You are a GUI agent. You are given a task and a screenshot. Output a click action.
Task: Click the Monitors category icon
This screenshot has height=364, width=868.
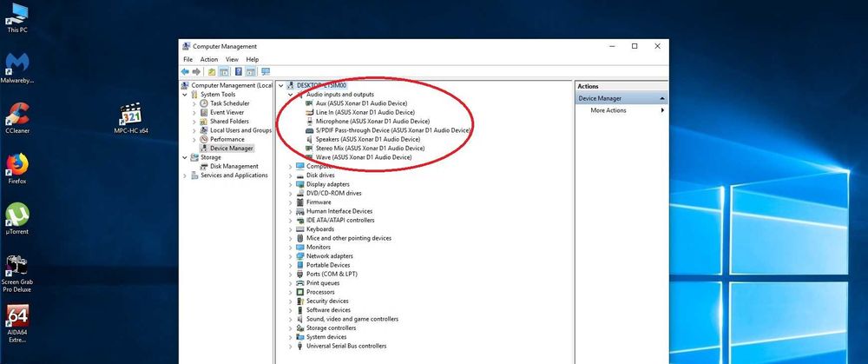300,247
